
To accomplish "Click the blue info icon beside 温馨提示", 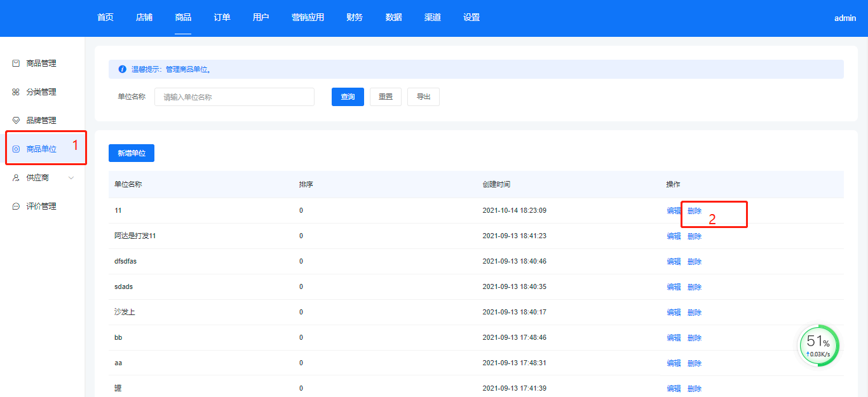I will point(122,69).
